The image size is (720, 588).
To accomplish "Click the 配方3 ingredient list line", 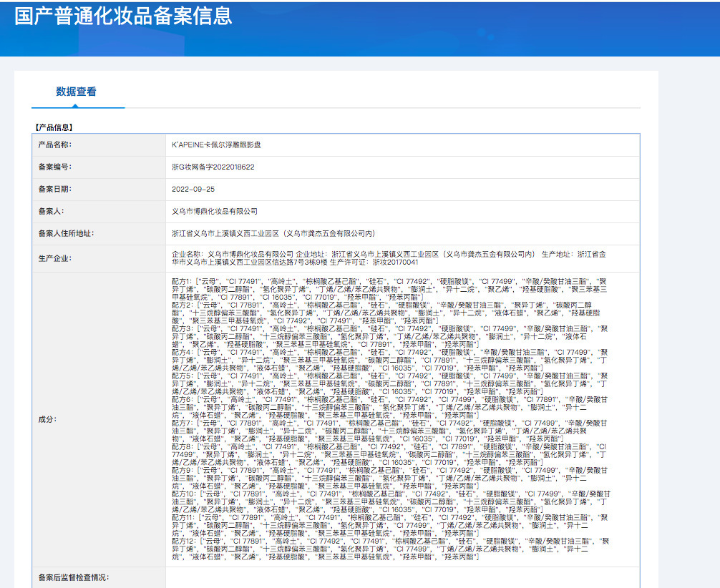I will click(390, 336).
